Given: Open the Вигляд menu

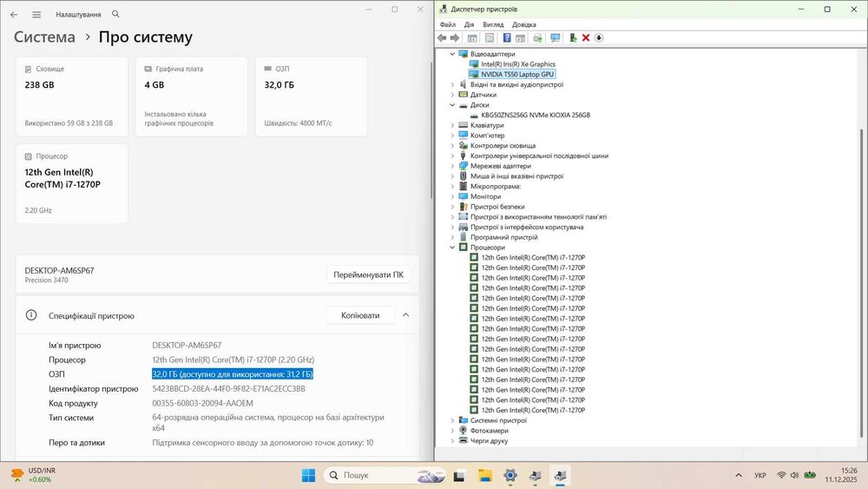Looking at the screenshot, I should click(493, 24).
